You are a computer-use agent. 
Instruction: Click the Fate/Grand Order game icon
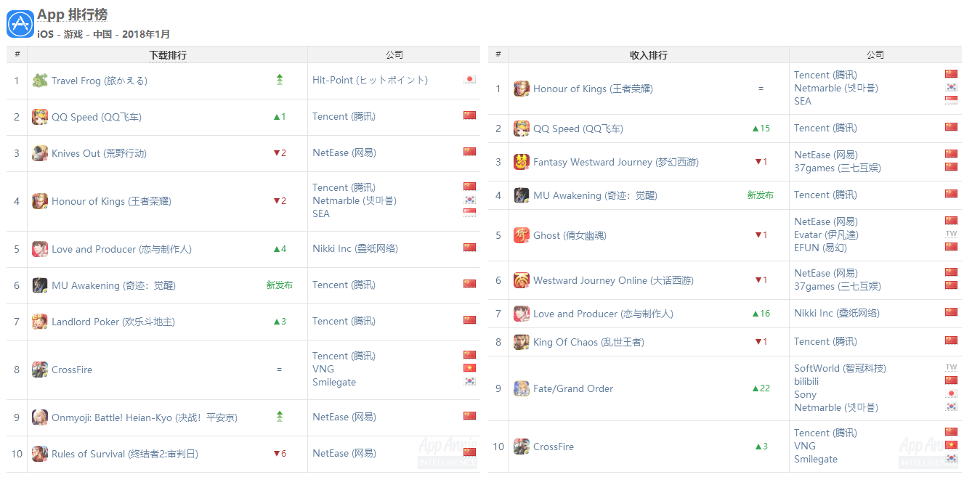pyautogui.click(x=522, y=388)
